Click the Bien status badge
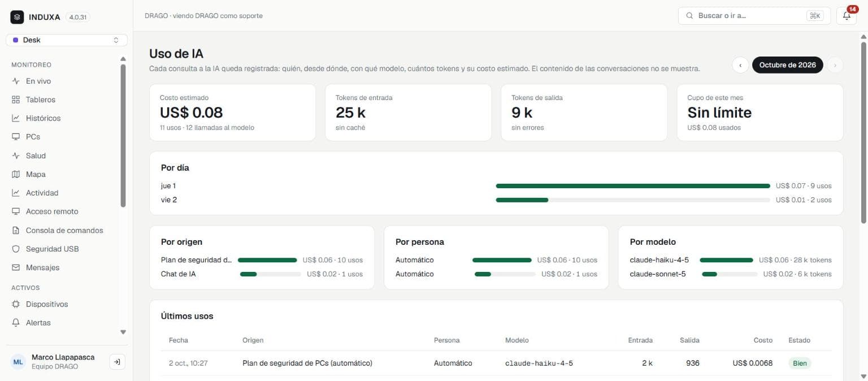868x381 pixels. click(800, 363)
